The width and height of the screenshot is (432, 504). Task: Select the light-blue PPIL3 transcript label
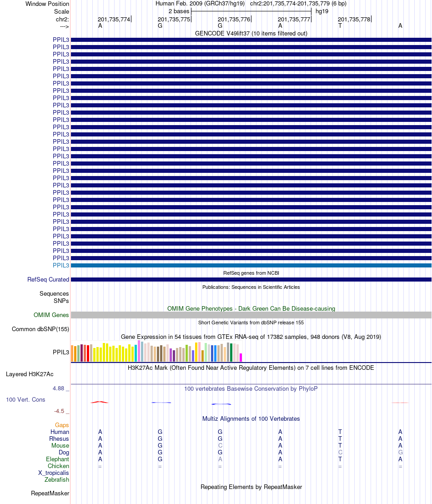point(61,266)
